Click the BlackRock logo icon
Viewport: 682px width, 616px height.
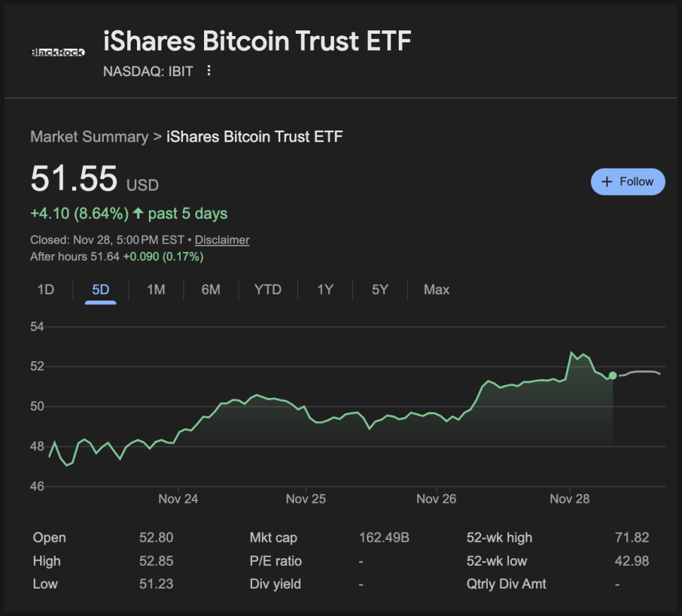(58, 52)
